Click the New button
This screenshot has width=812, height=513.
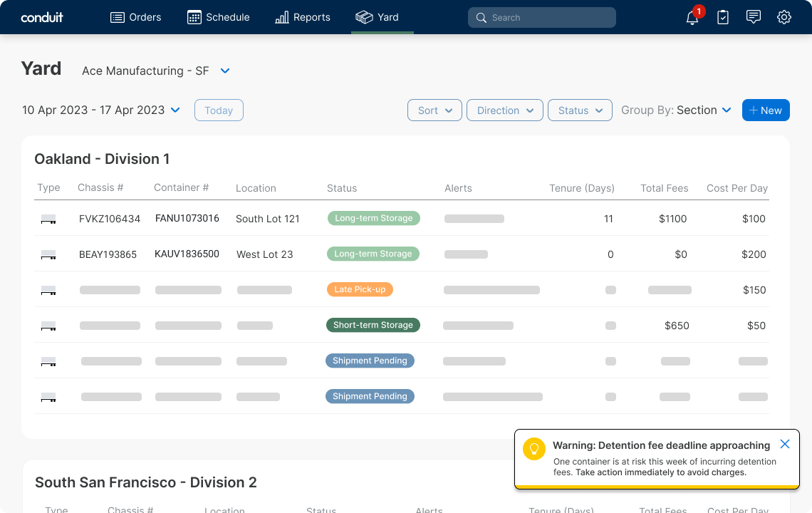(x=766, y=110)
